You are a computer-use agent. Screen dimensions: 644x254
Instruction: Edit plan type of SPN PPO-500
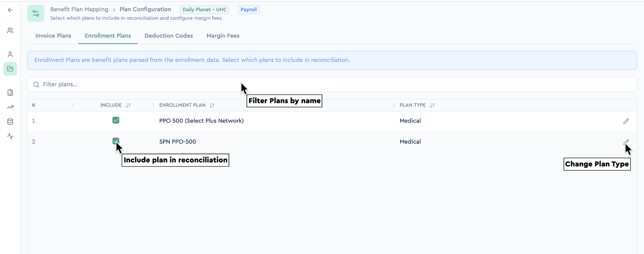pos(626,142)
